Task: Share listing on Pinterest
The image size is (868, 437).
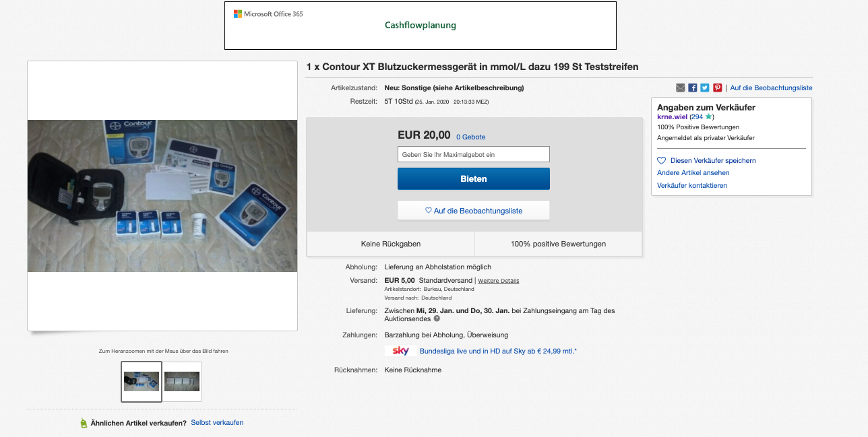Action: (718, 88)
